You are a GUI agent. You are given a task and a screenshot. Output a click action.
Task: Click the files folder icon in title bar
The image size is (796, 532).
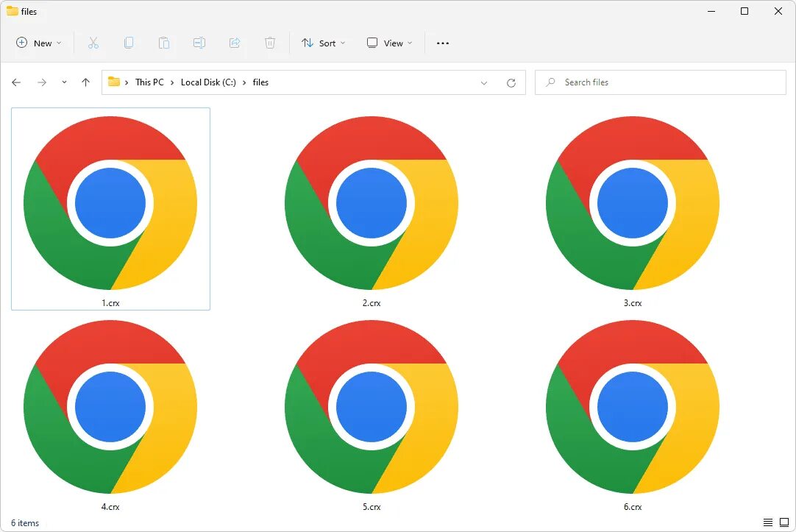tap(13, 11)
